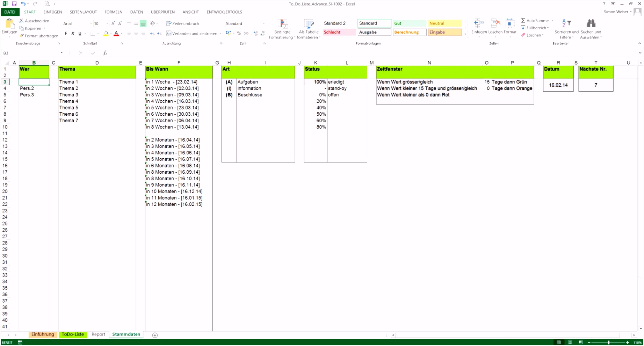Toggle middle vertical alignment
The height and width of the screenshot is (346, 644).
pos(136,23)
